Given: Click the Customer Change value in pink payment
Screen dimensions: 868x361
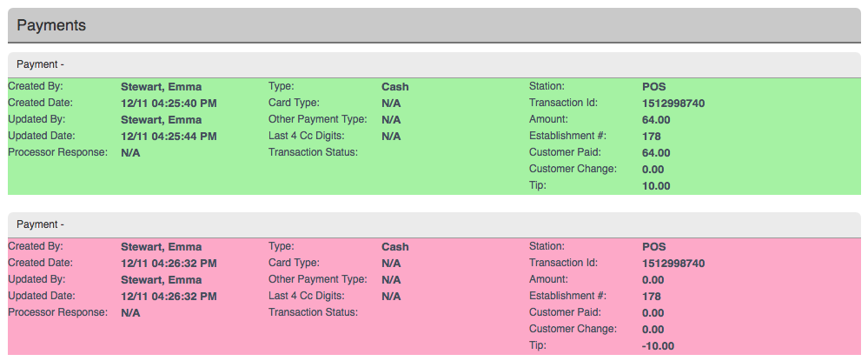Looking at the screenshot, I should click(x=653, y=330).
